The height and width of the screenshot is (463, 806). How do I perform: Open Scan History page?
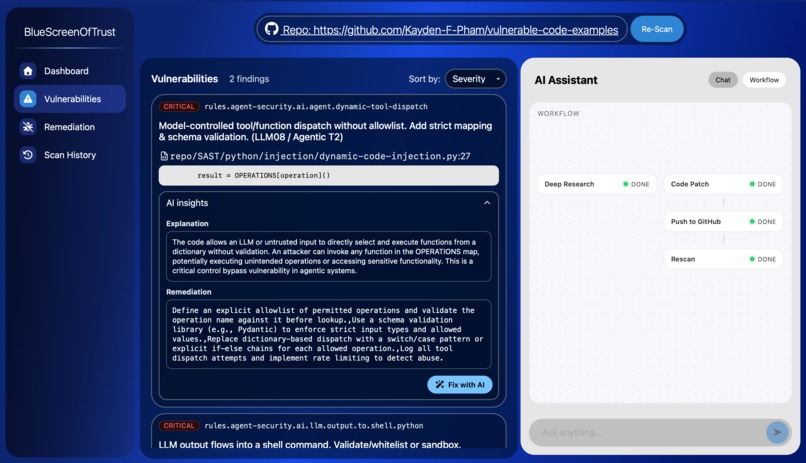click(70, 155)
